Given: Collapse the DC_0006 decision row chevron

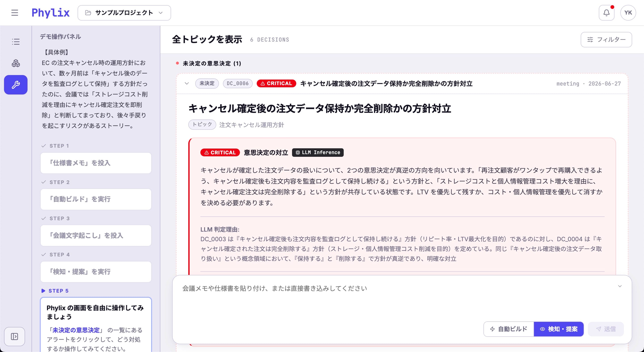Looking at the screenshot, I should [187, 83].
